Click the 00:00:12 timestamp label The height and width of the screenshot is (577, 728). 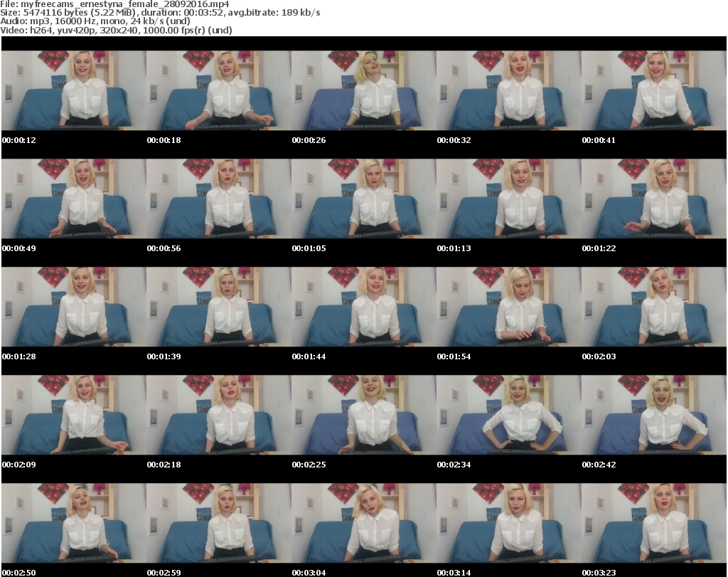click(19, 140)
